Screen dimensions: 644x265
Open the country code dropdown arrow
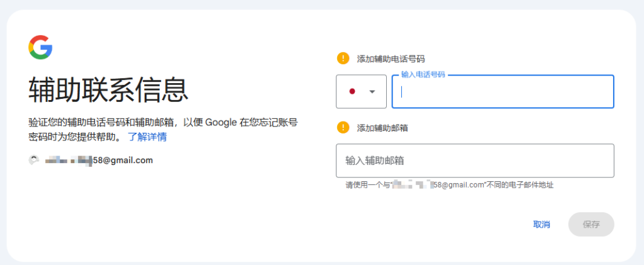click(372, 91)
